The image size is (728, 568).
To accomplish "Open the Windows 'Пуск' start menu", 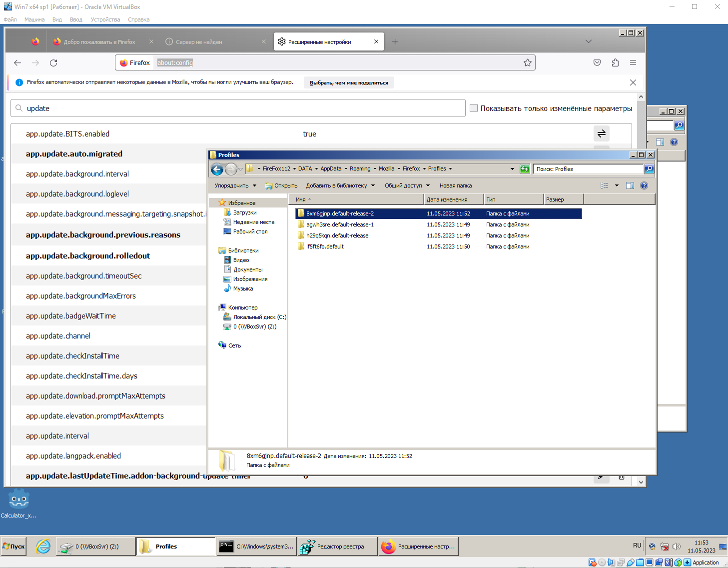I will coord(13,546).
